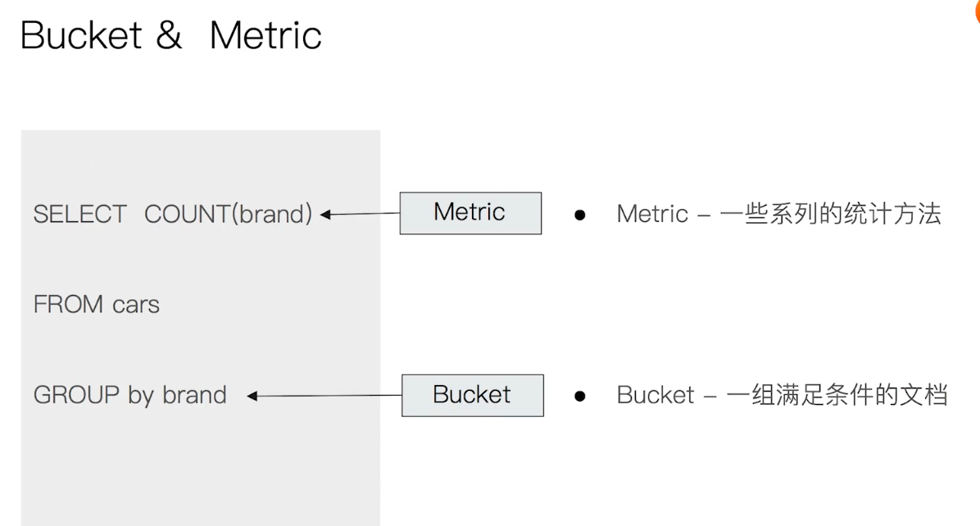Click the arrow pointing to COUNT(brand)
Viewport: 980px width, 526px height.
tap(360, 215)
